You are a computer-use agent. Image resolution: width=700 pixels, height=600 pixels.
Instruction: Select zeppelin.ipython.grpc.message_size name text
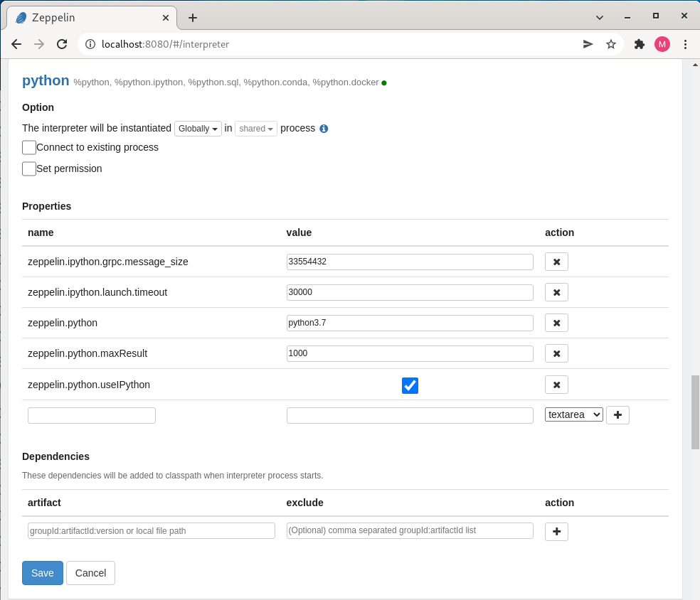click(107, 262)
